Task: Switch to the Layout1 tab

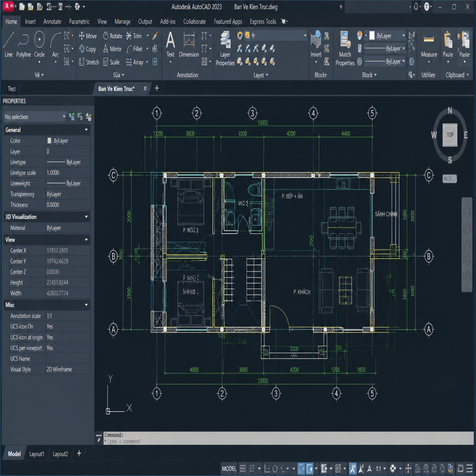Action: [37, 454]
